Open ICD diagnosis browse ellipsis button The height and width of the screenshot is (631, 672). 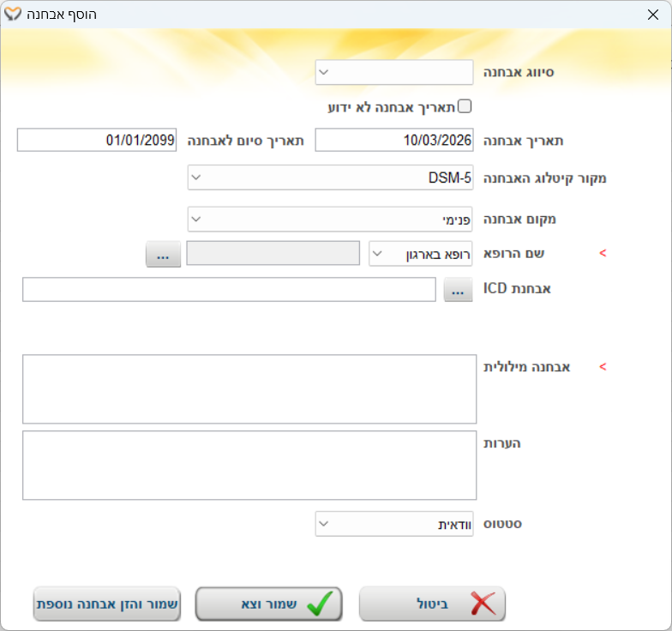tap(459, 291)
